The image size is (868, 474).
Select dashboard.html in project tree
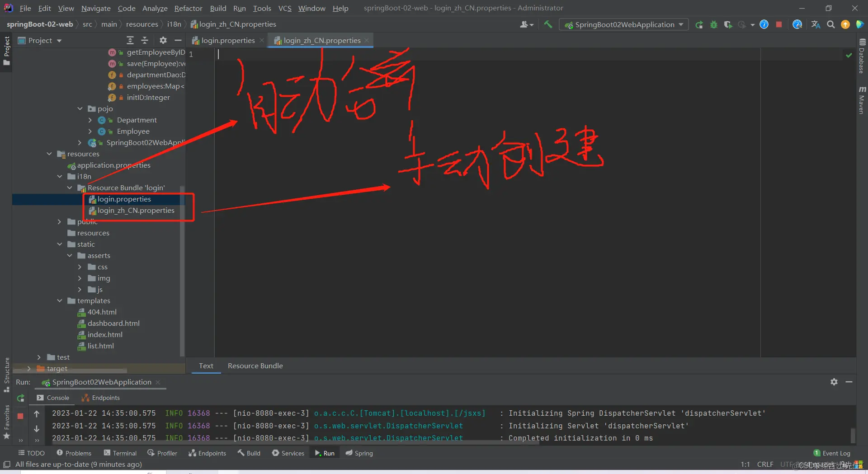tap(113, 324)
